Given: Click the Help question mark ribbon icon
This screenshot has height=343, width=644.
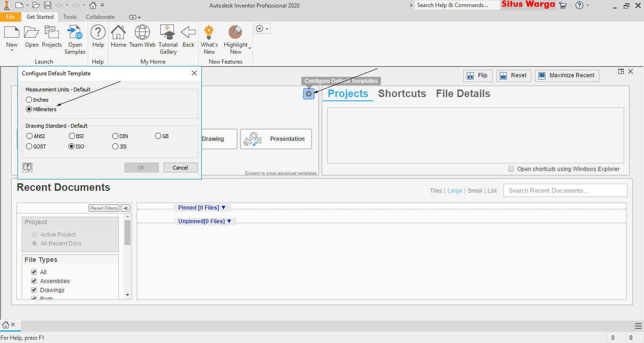Looking at the screenshot, I should click(98, 33).
